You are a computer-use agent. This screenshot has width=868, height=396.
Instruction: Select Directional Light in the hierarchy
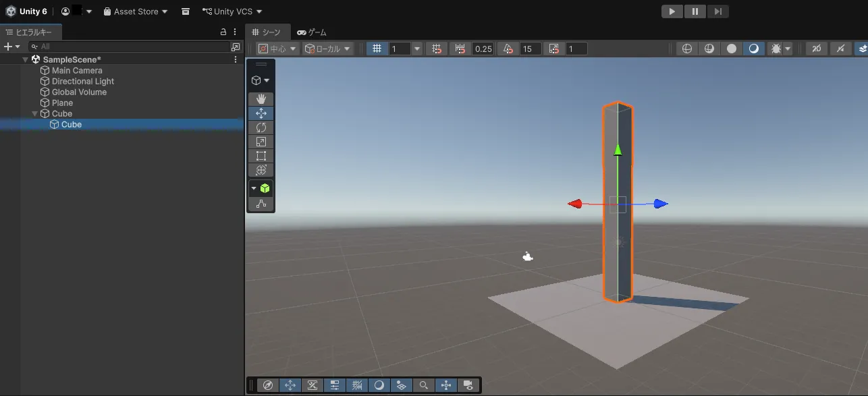(82, 82)
